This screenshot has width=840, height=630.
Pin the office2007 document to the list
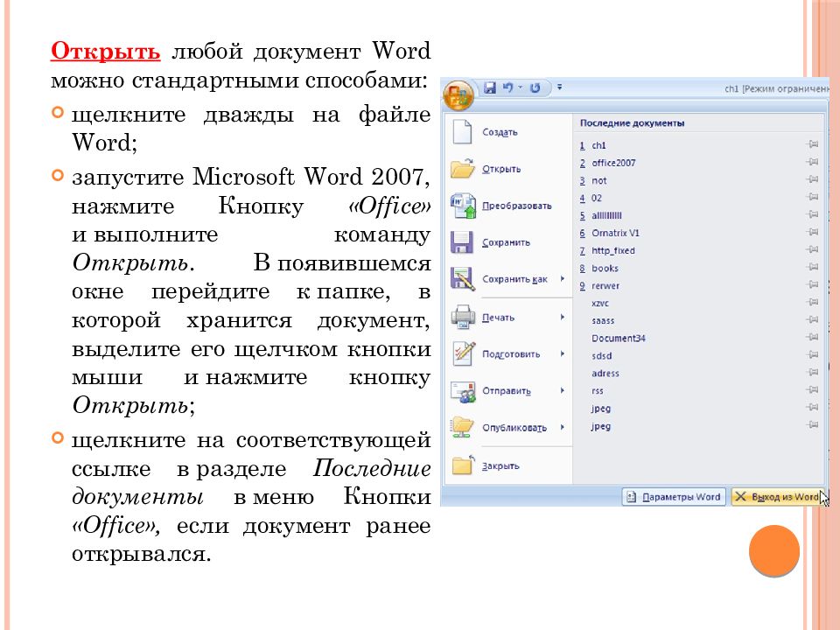click(812, 162)
